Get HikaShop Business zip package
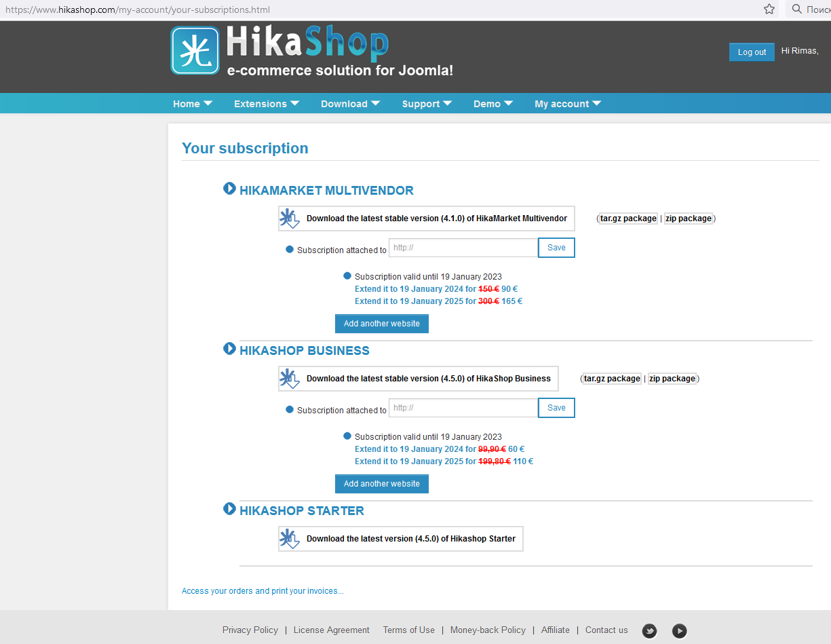The width and height of the screenshot is (831, 644). pyautogui.click(x=672, y=379)
